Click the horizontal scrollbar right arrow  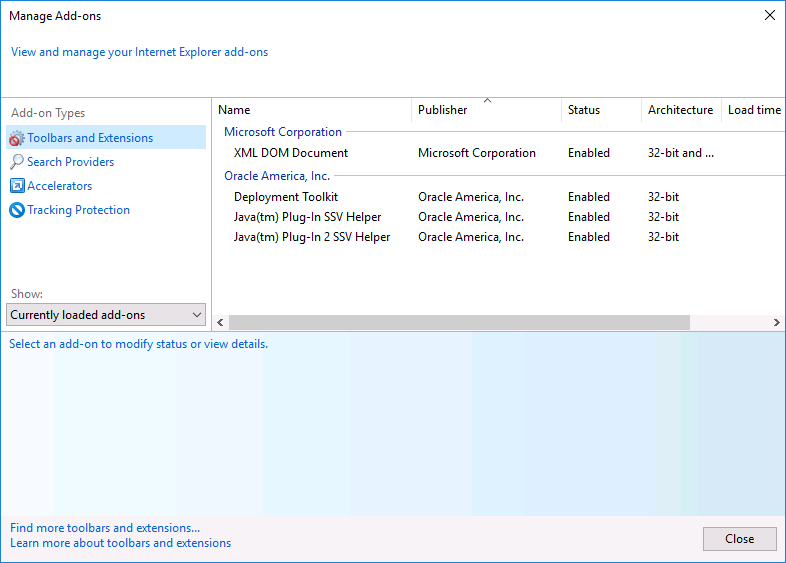[776, 322]
